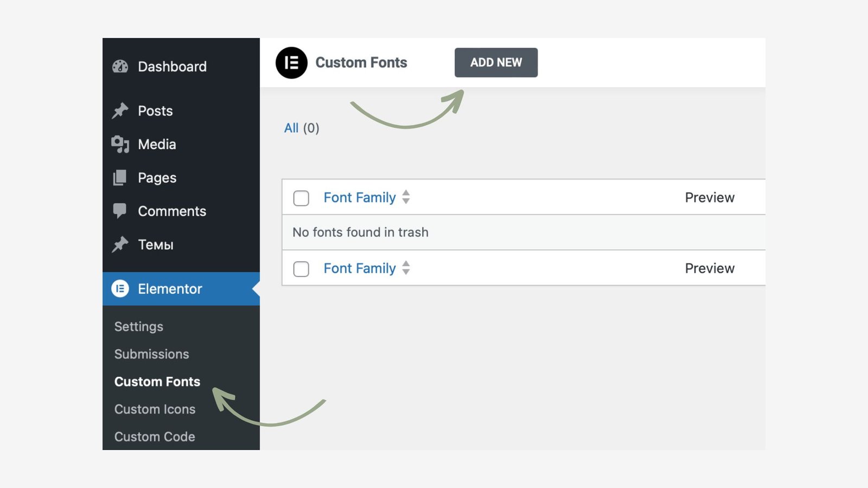Click the Comments speech bubble icon
Screen dimensions: 868x488
coord(120,211)
